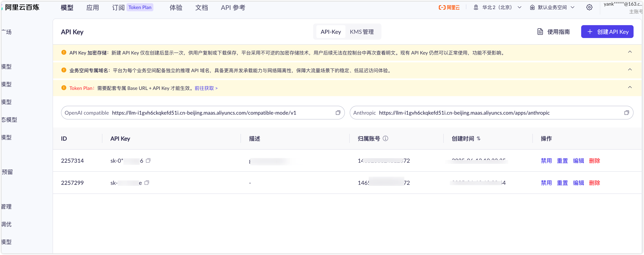Follow the 前往获取 link

tap(206, 88)
